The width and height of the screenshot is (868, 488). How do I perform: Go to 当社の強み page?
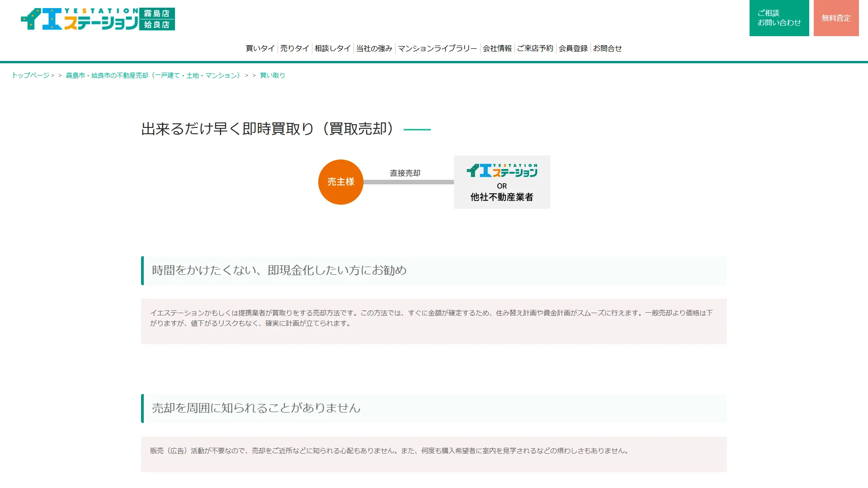[374, 48]
